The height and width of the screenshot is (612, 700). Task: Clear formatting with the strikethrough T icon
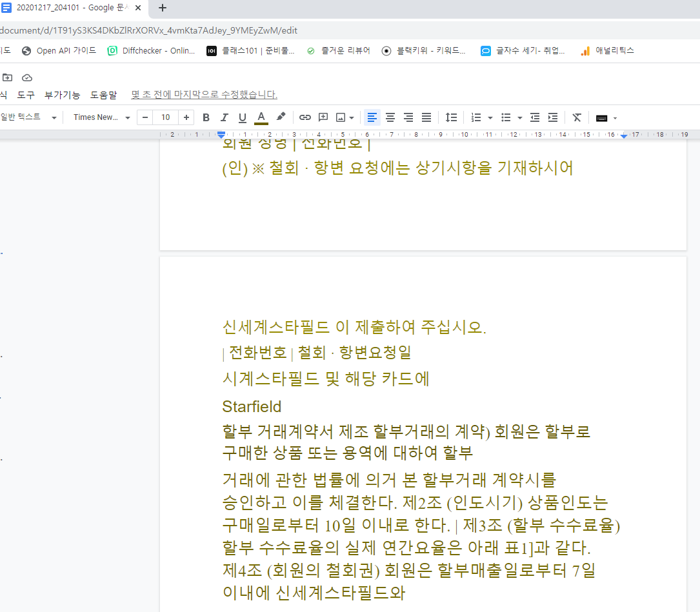(x=577, y=117)
